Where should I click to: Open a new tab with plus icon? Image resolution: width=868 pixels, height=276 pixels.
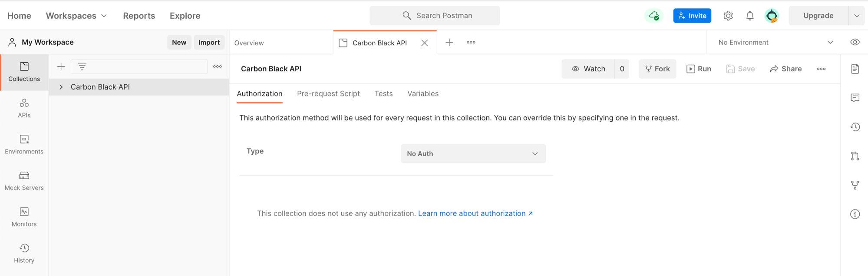(x=449, y=42)
